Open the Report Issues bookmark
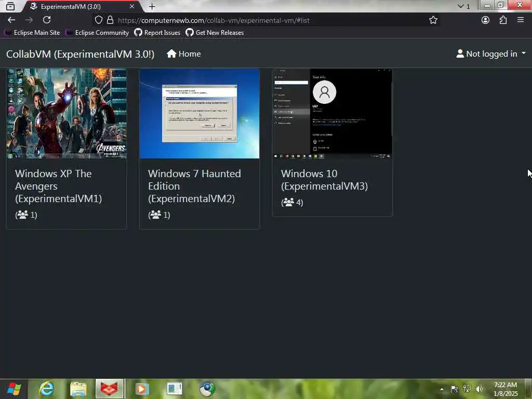Viewport: 532px width, 399px height. pyautogui.click(x=157, y=33)
